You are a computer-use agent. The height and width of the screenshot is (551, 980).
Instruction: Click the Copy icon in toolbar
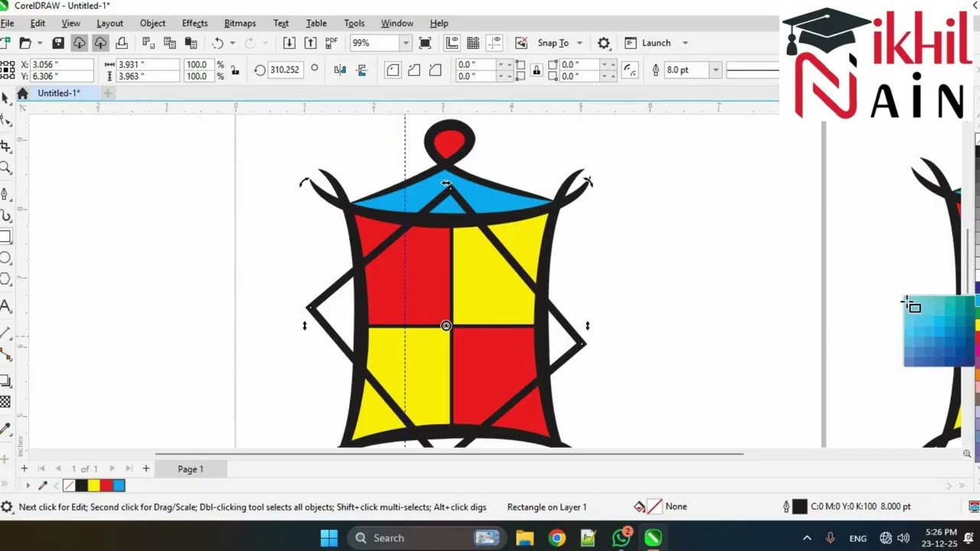[x=170, y=44]
